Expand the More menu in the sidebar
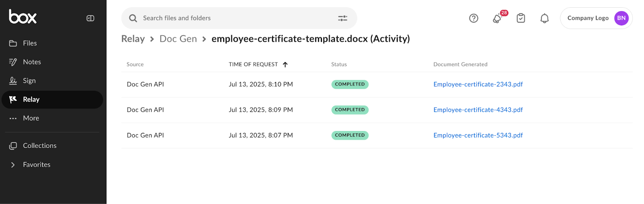 point(31,118)
